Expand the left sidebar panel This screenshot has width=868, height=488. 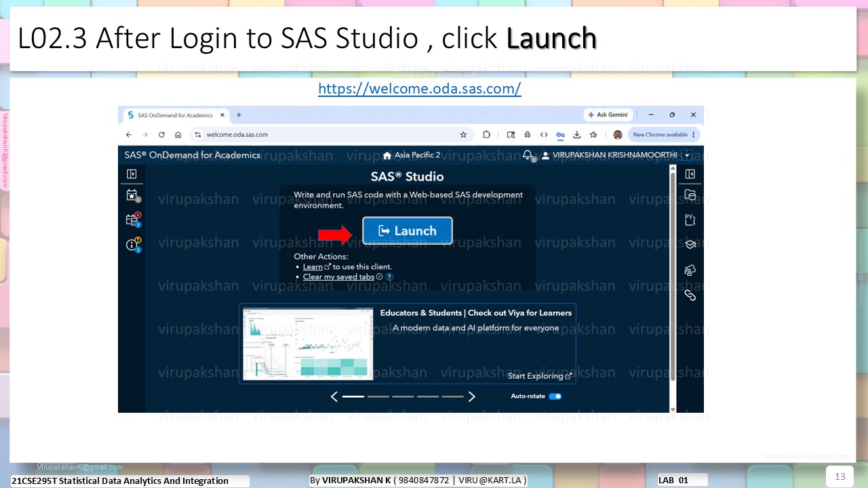coord(132,174)
